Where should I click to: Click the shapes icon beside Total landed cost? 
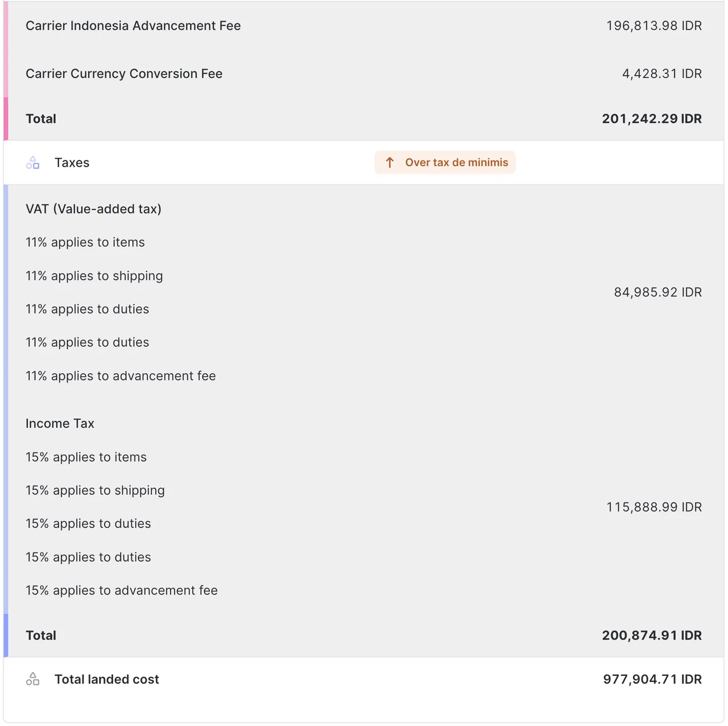coord(32,679)
